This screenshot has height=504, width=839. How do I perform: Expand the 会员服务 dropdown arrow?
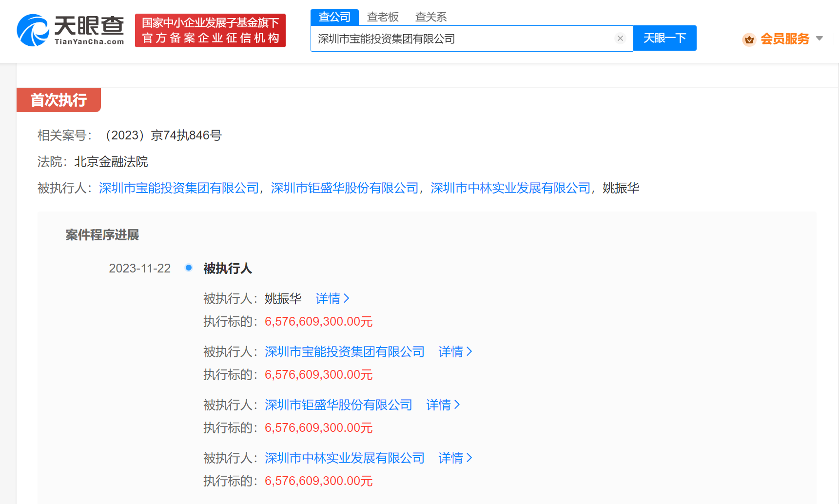pyautogui.click(x=819, y=39)
